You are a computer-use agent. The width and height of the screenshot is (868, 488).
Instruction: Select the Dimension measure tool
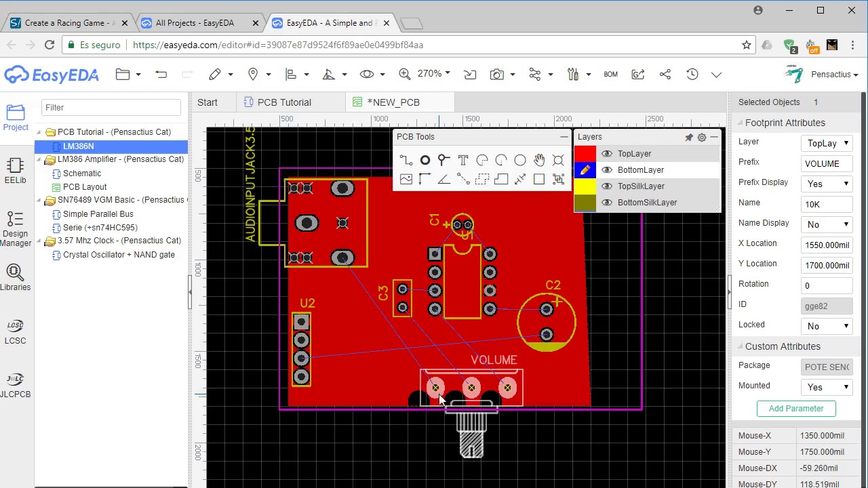tap(519, 180)
